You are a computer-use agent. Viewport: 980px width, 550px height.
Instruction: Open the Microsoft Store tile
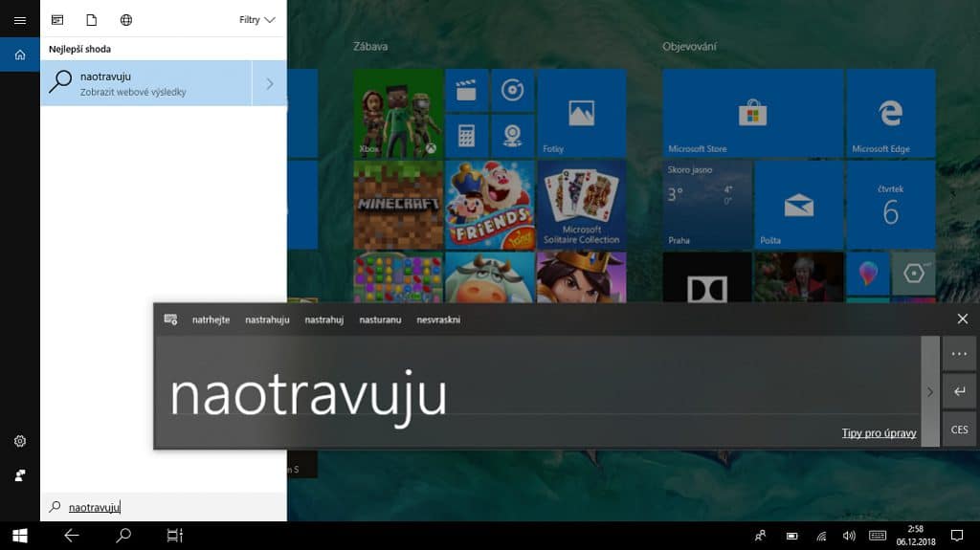752,113
